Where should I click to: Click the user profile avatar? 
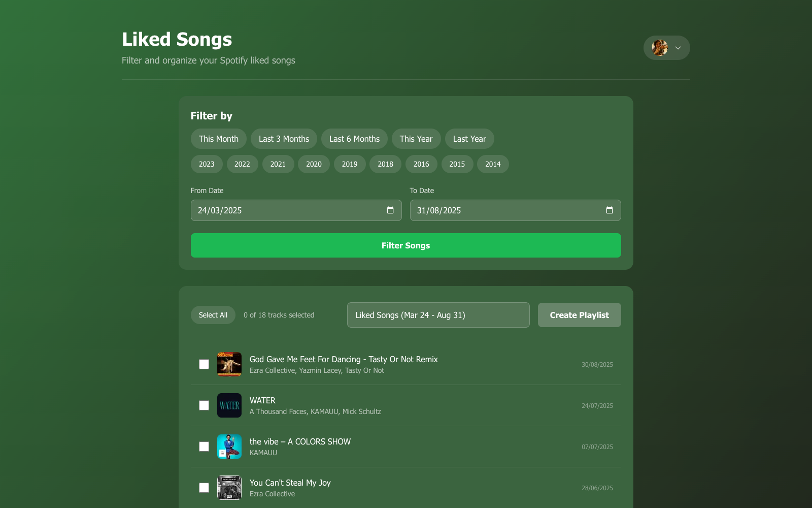click(660, 48)
